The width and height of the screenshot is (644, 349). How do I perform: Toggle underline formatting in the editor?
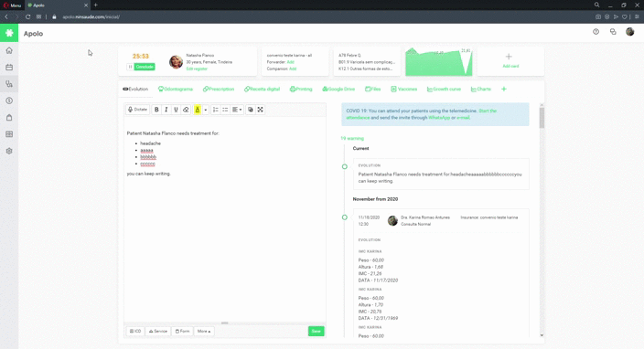click(x=176, y=110)
